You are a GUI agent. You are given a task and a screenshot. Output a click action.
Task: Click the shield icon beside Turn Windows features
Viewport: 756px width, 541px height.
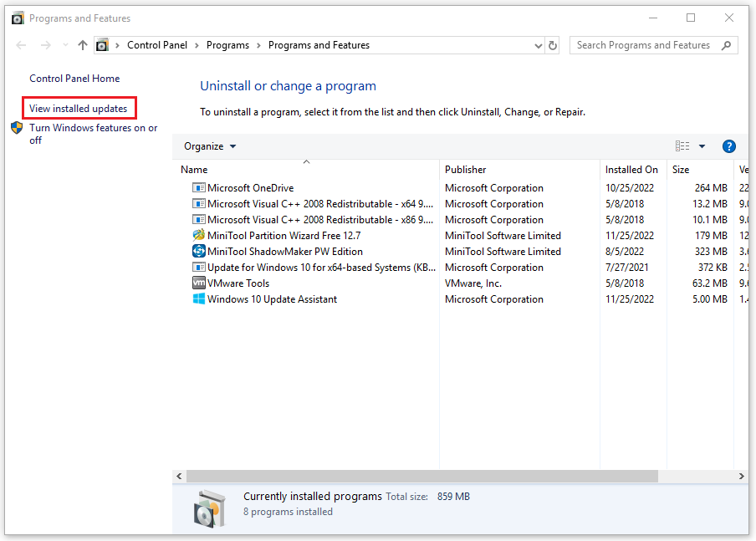pos(17,128)
